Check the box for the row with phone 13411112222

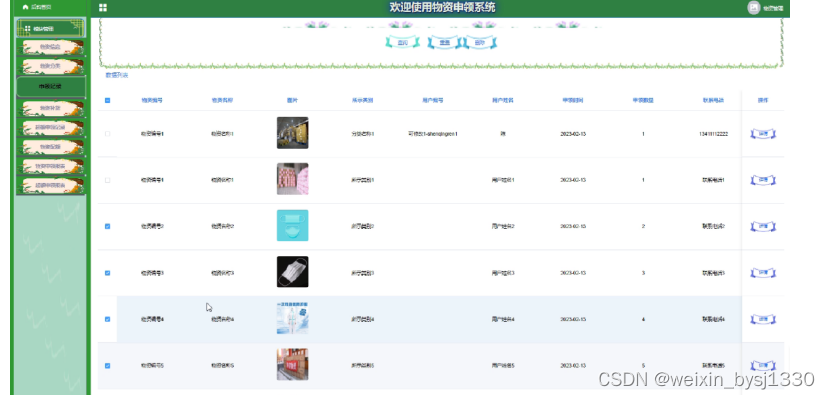coord(107,134)
